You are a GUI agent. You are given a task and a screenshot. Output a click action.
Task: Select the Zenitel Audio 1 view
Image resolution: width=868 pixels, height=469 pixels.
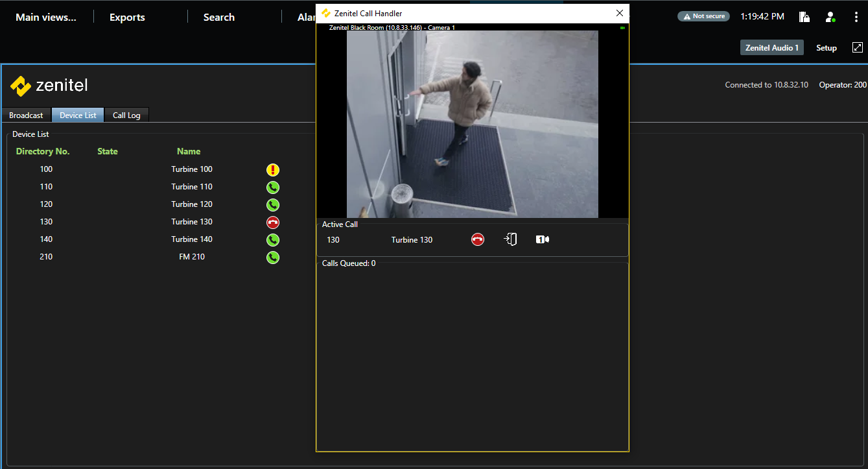[771, 48]
